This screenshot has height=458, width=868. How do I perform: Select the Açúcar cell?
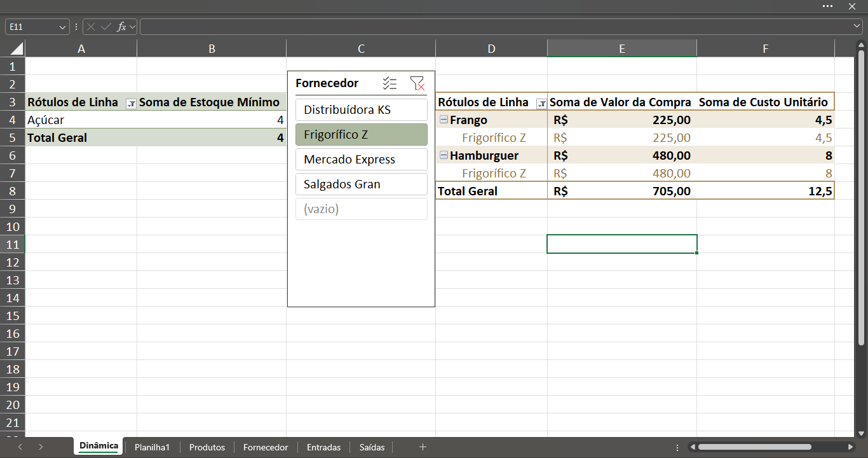click(81, 120)
